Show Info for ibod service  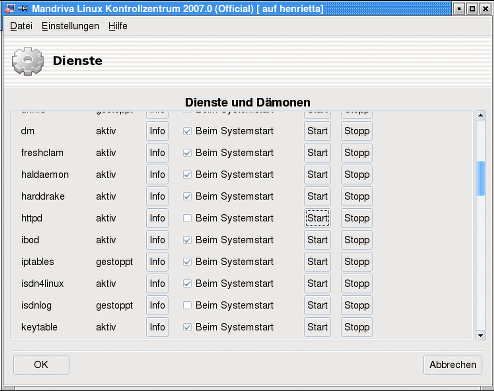point(157,240)
